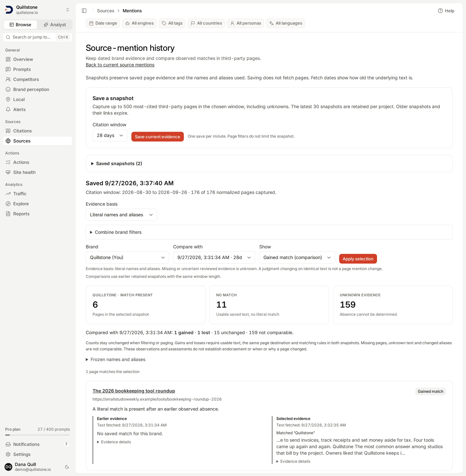Go to Prompts in sidebar
The height and width of the screenshot is (476, 466).
[x=37, y=69]
